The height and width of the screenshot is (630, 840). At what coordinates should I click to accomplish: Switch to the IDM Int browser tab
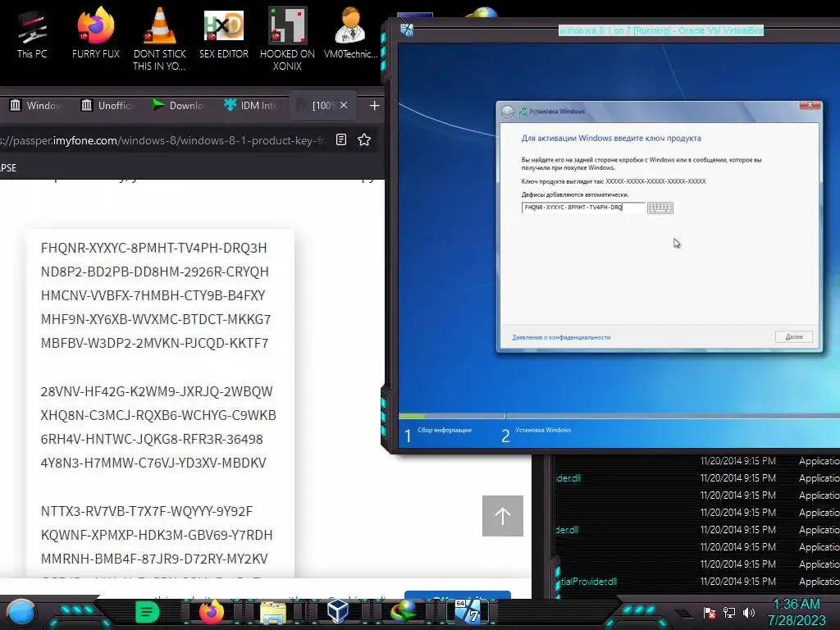tap(249, 106)
